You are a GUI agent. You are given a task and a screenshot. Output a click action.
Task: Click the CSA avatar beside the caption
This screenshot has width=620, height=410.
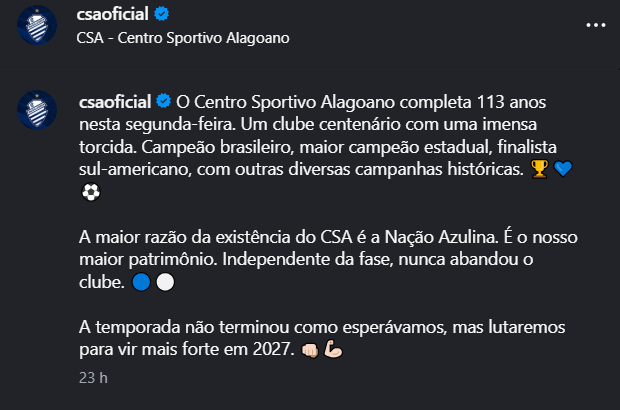[x=37, y=110]
